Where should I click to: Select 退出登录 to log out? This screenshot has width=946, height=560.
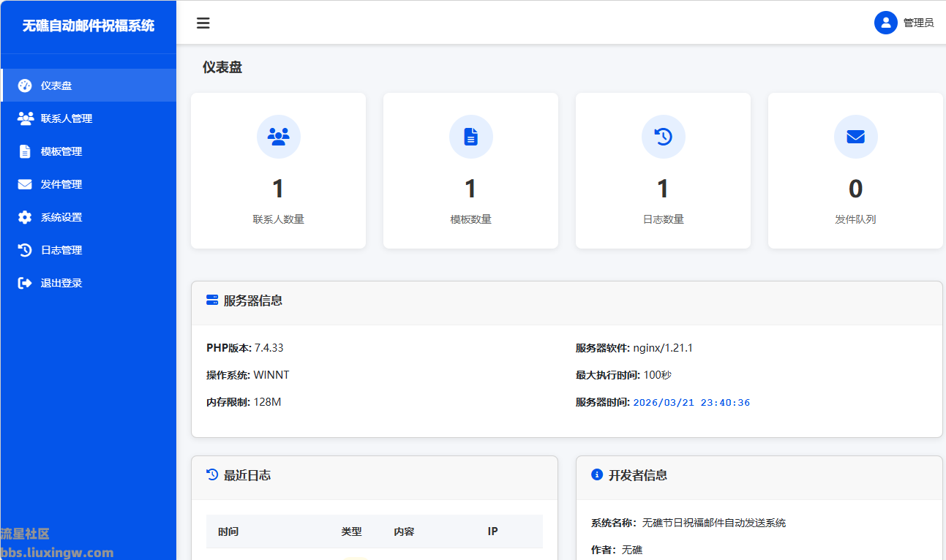click(x=88, y=283)
